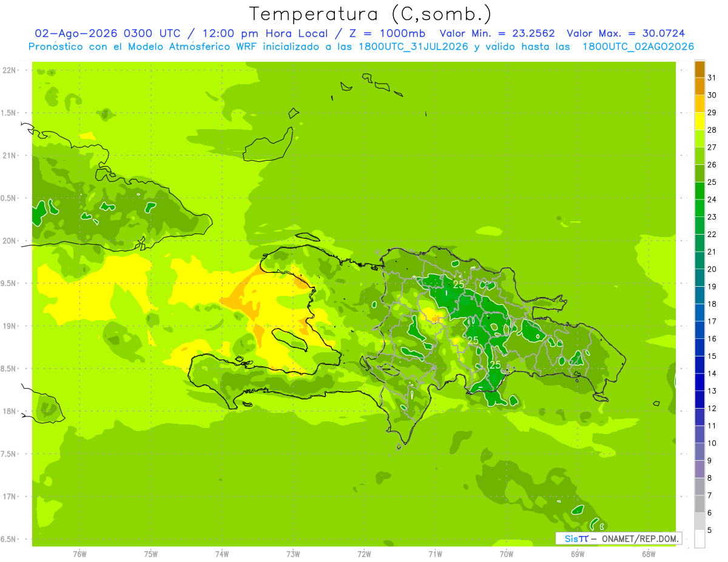
Task: Click the "72W" longitude label
Action: tap(364, 554)
